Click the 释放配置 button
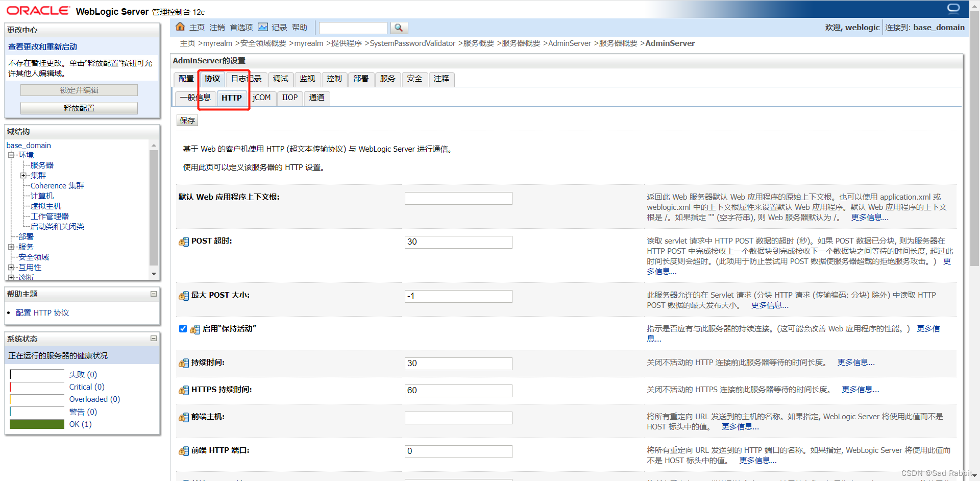Viewport: 980px width, 481px height. point(79,108)
